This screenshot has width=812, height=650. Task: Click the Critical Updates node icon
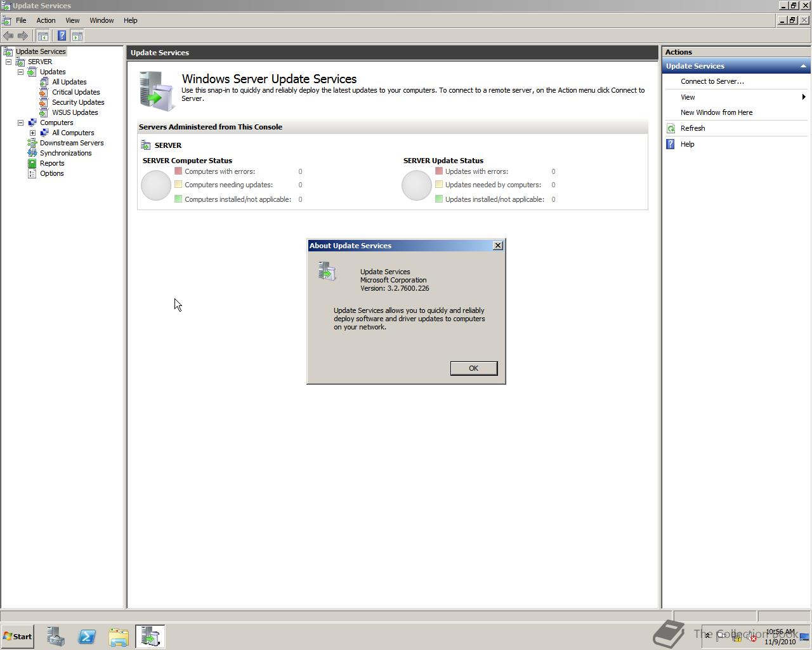[x=44, y=92]
